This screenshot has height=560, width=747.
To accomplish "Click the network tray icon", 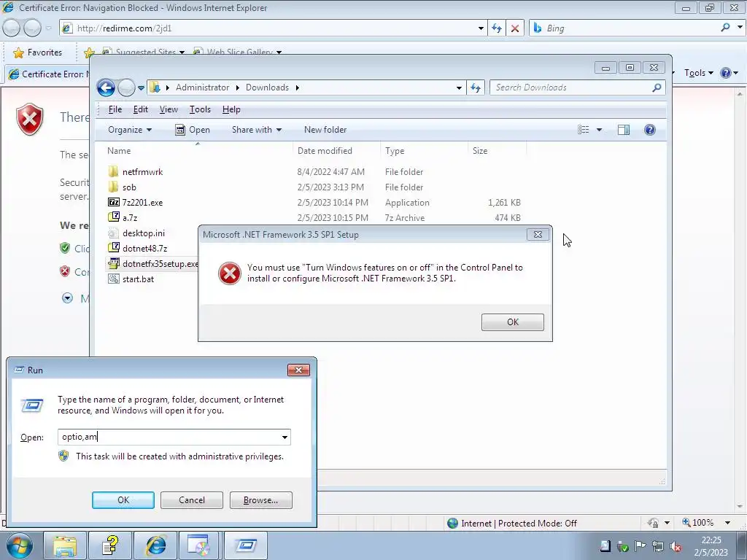I will (657, 546).
